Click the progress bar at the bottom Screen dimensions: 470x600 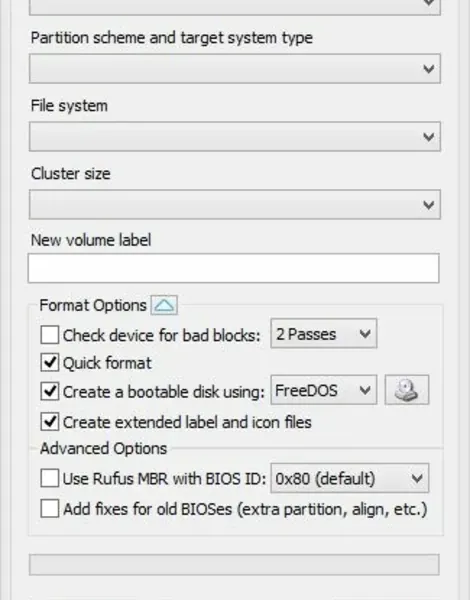(234, 565)
